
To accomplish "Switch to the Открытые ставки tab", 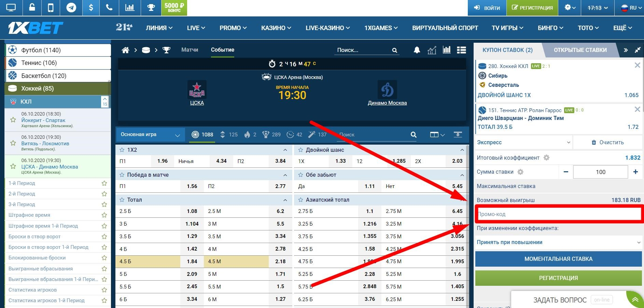I will pos(580,50).
